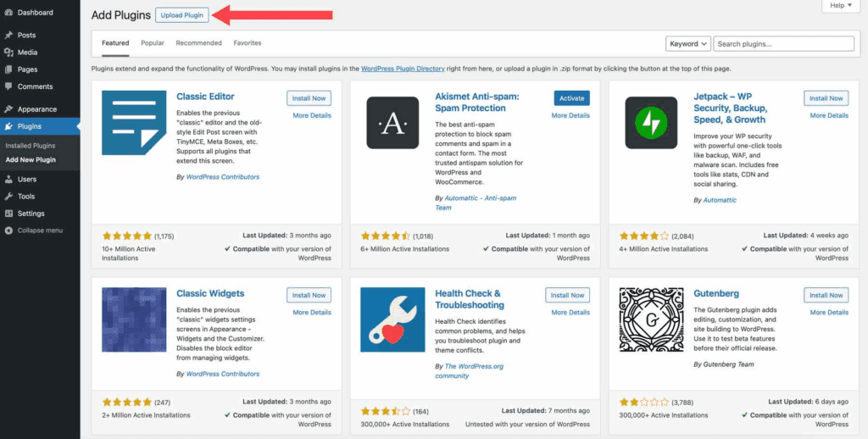Viewport: 868px width, 439px height.
Task: Click the Gutenberg plugin logo
Action: (x=651, y=320)
